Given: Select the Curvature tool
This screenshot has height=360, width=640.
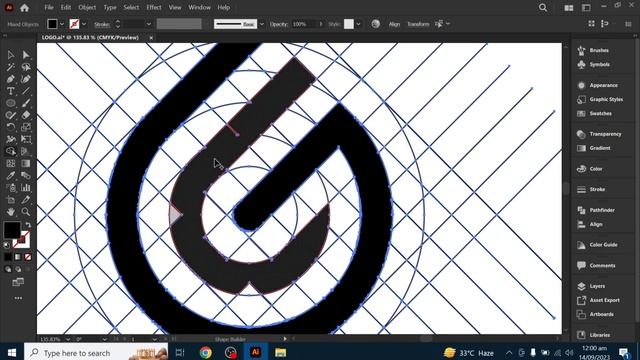Looking at the screenshot, I should pyautogui.click(x=26, y=79).
